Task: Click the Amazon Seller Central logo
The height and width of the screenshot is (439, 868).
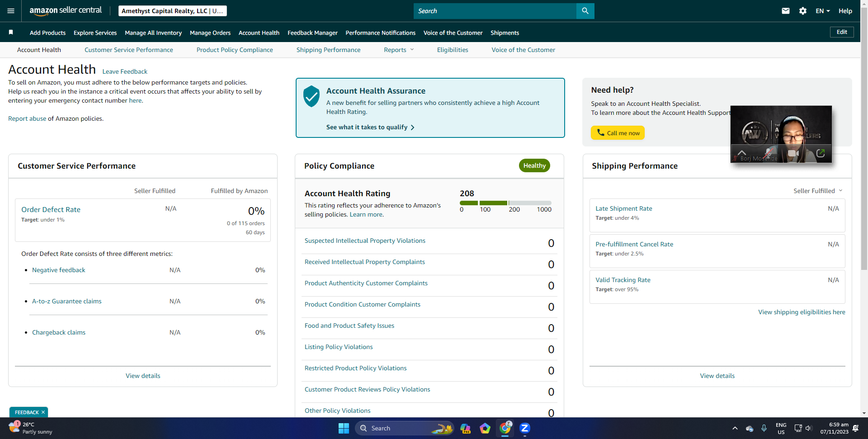Action: 66,11
